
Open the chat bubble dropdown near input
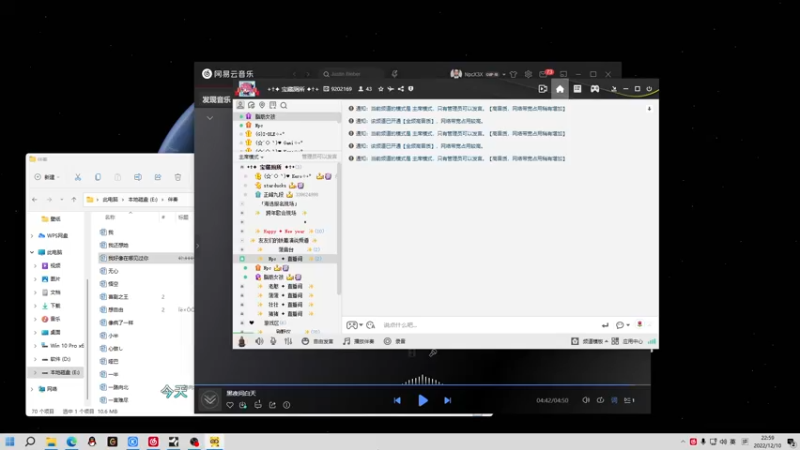click(622, 325)
